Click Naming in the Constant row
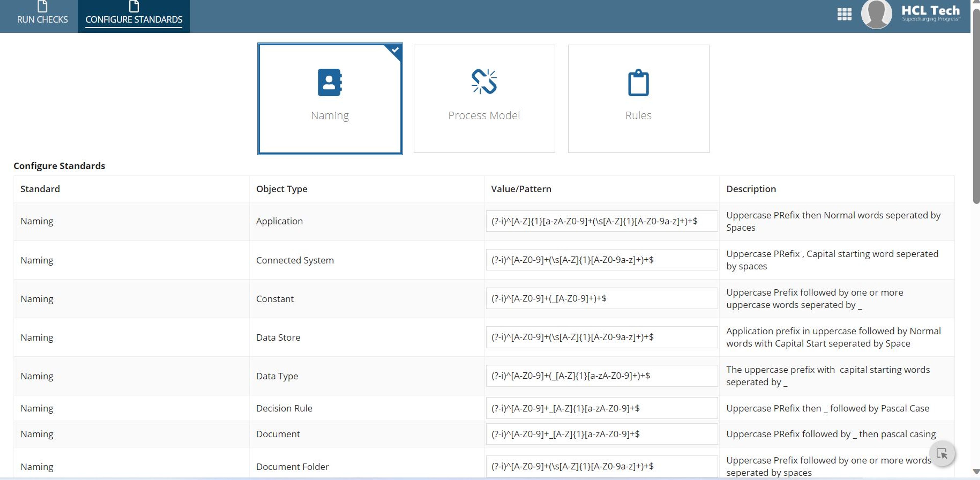Screen dimensions: 980x480 37,299
